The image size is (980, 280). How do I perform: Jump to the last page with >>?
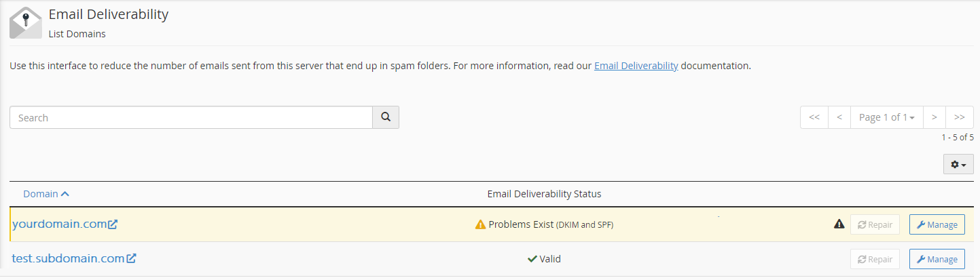[960, 117]
